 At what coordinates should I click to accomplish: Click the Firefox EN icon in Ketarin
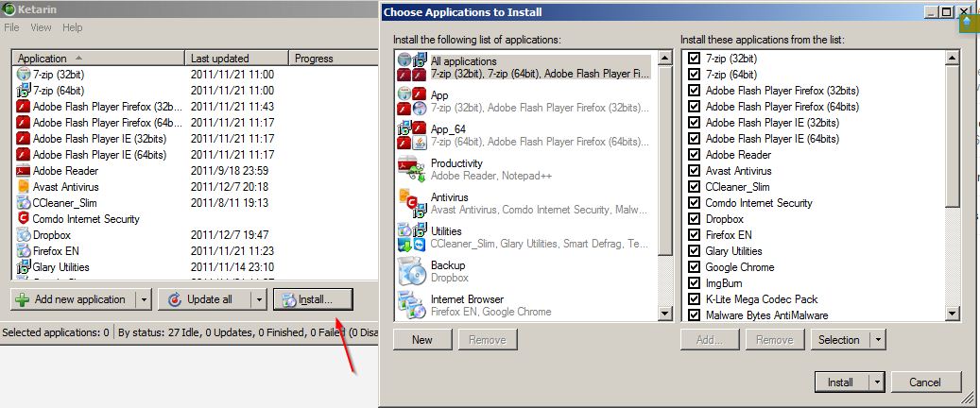pyautogui.click(x=23, y=251)
